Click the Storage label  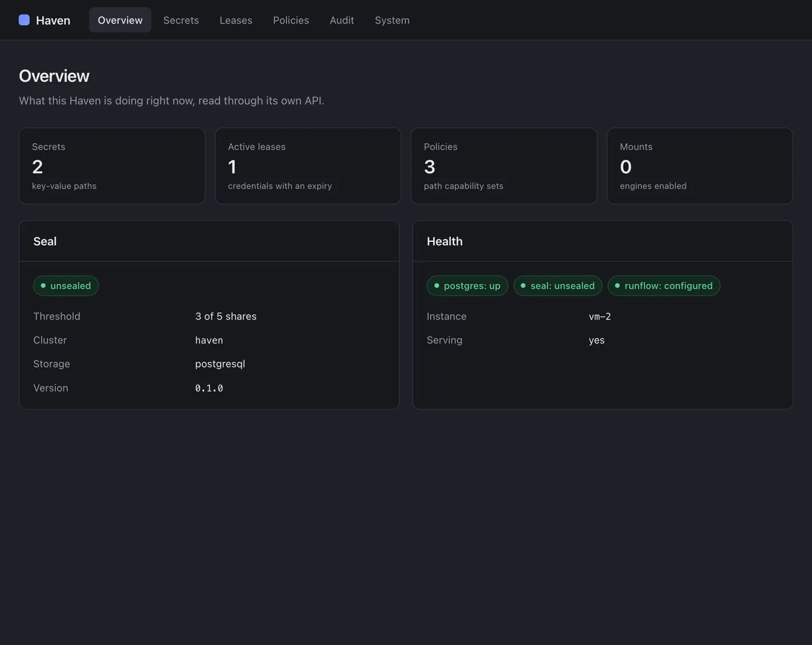tap(52, 364)
